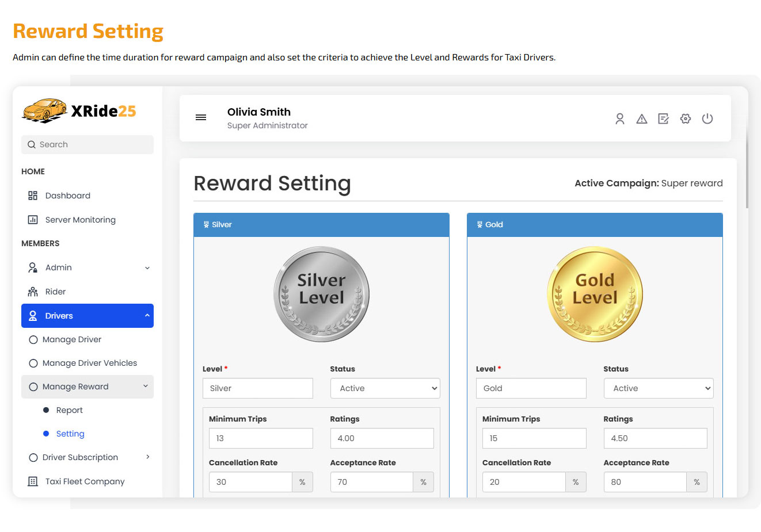761x532 pixels.
Task: Click the Dashboard grid icon
Action: 33,196
